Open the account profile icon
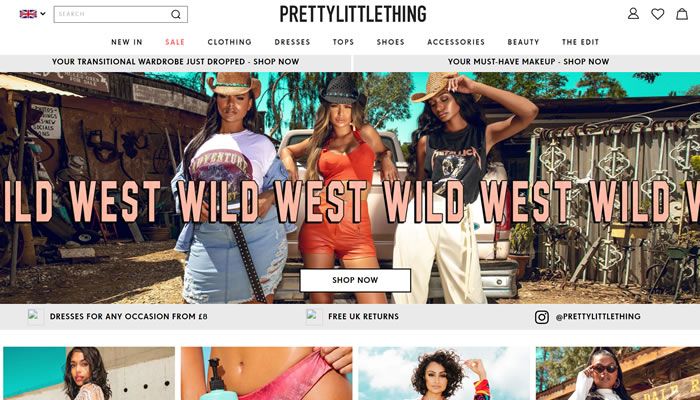700x400 pixels. tap(633, 14)
